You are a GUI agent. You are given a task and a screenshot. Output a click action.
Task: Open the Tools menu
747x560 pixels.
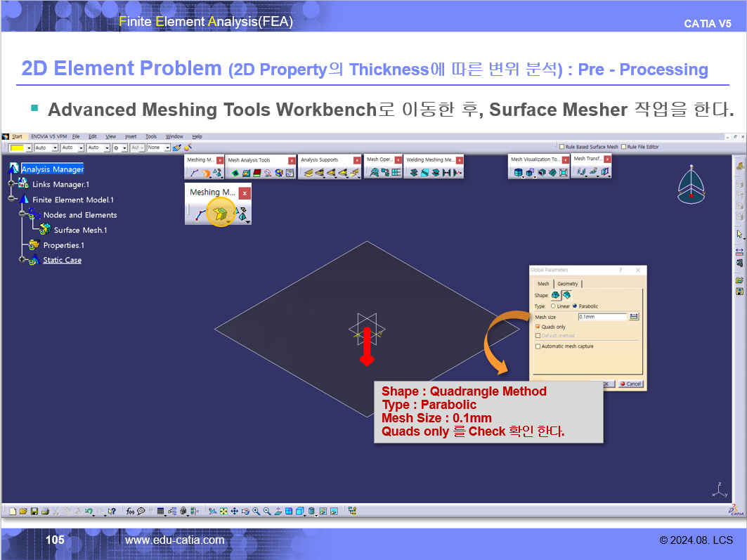tap(151, 136)
